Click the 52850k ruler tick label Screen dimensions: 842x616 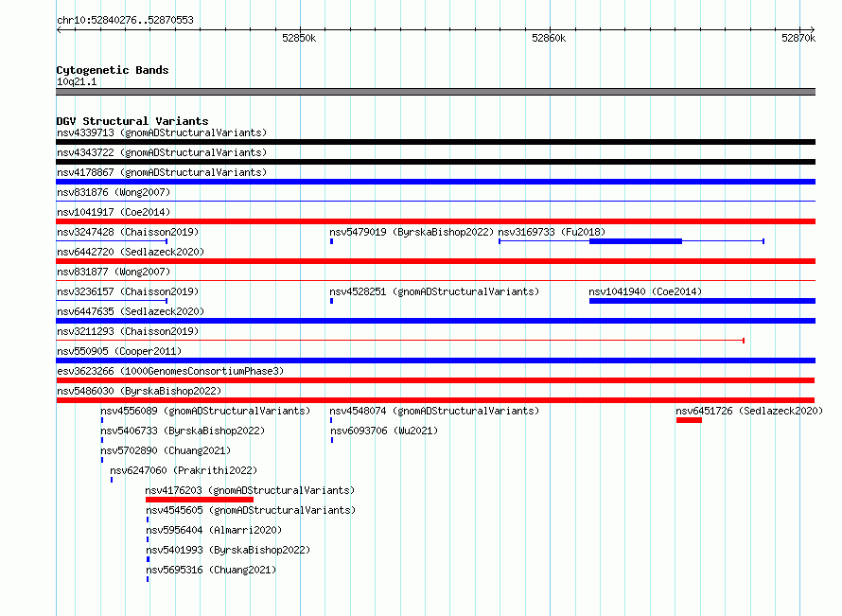click(x=299, y=38)
